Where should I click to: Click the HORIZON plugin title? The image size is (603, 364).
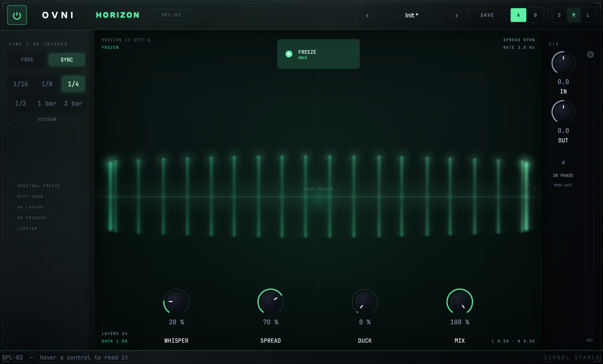pyautogui.click(x=118, y=15)
